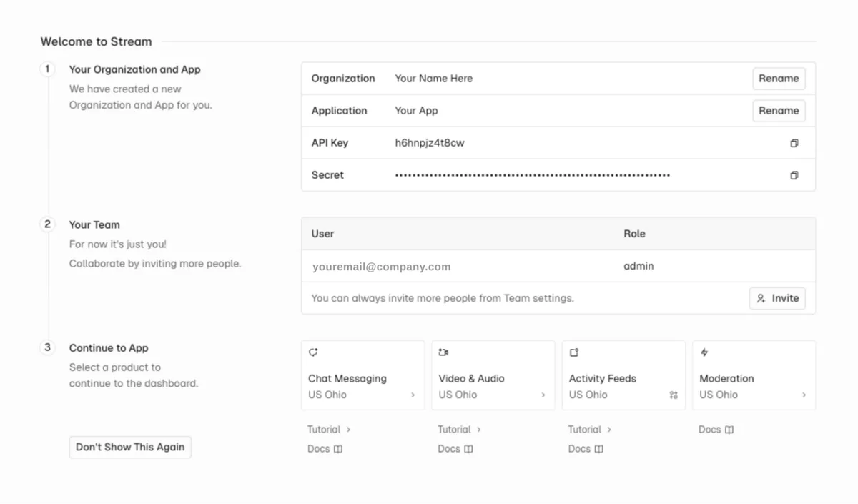This screenshot has height=504, width=858.
Task: Select the application name "Your App"
Action: click(416, 111)
